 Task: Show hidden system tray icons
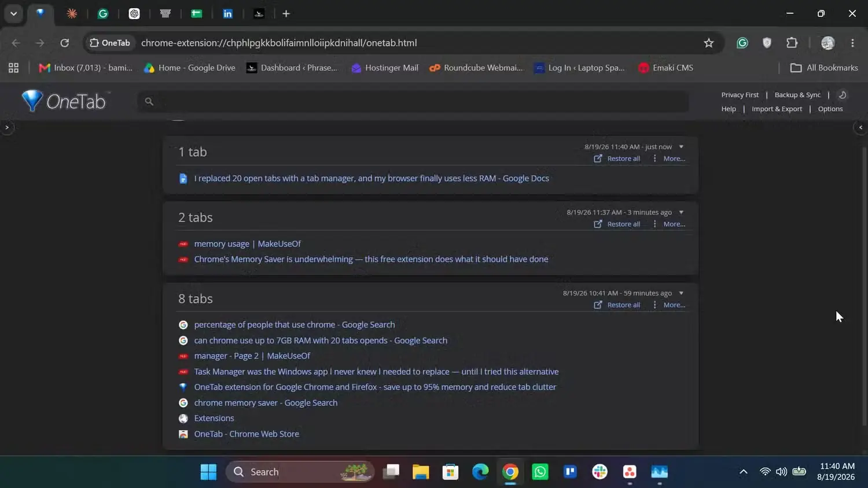coord(744,472)
